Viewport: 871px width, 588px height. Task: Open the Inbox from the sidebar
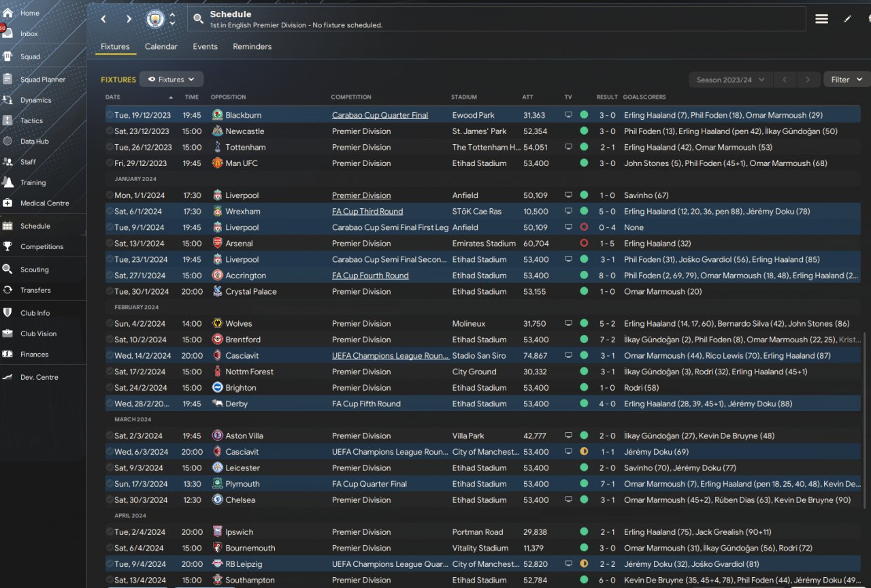coord(29,33)
